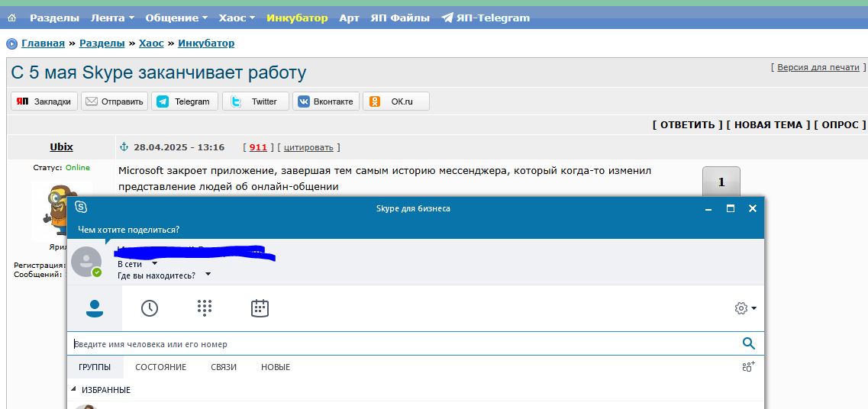Image resolution: width=868 pixels, height=409 pixels.
Task: Share the topic on OK.ru
Action: tap(395, 101)
